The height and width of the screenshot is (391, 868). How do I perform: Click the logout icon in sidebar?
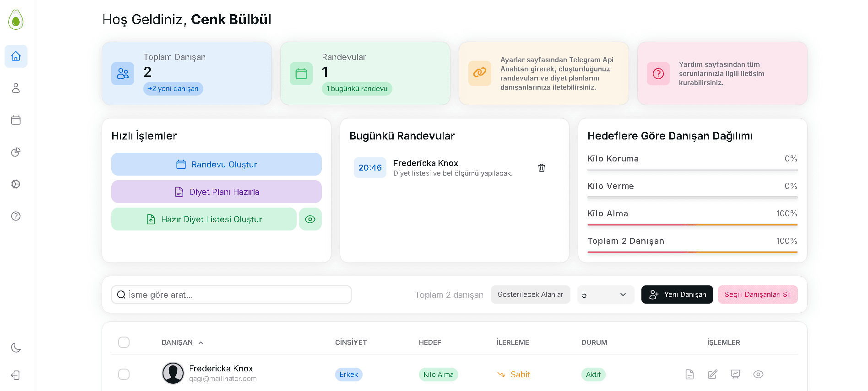[16, 375]
